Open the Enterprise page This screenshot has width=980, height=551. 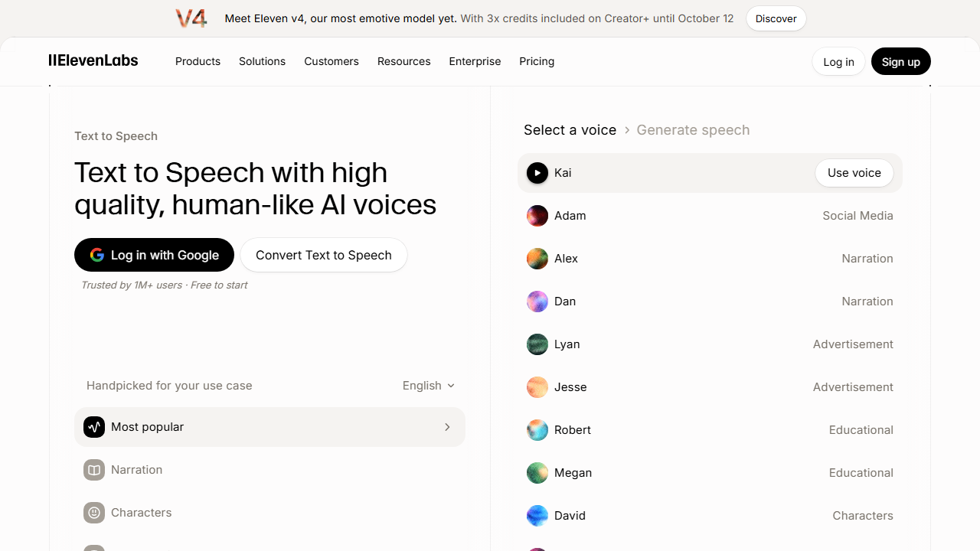pyautogui.click(x=475, y=61)
